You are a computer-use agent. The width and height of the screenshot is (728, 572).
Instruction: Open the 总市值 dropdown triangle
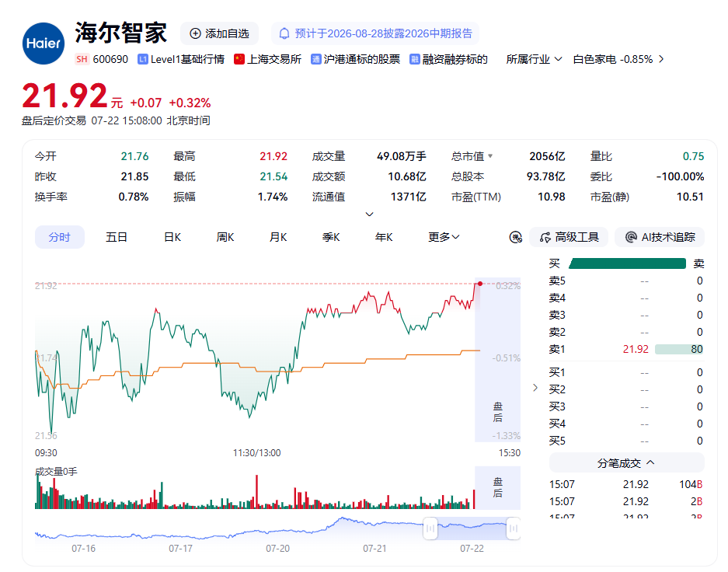point(490,156)
